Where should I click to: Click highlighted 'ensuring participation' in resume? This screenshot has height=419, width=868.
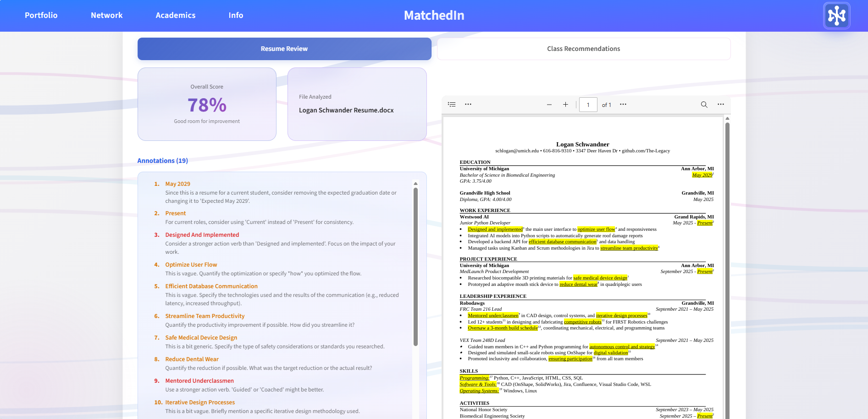570,358
